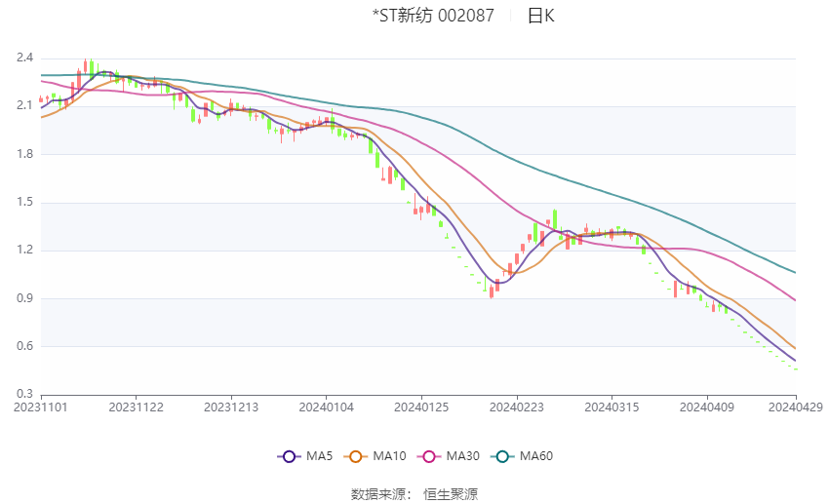
Task: Click the y-axis value 2.4
Action: 24,58
